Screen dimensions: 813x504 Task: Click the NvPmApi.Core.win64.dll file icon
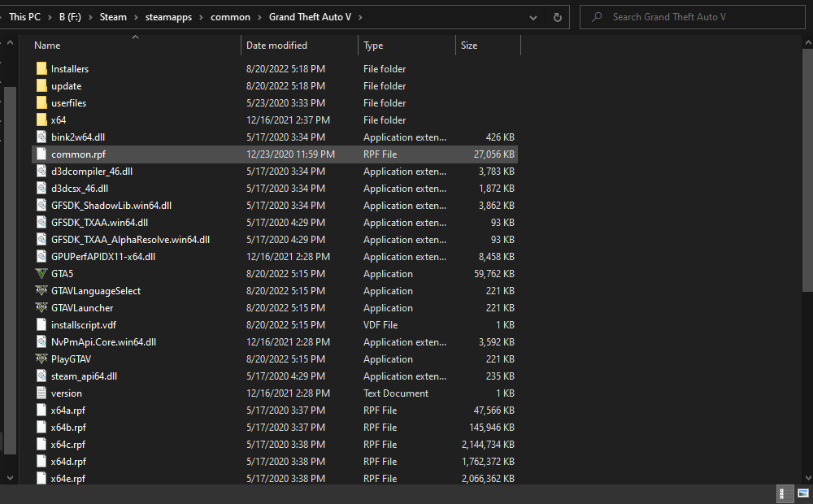click(x=41, y=342)
